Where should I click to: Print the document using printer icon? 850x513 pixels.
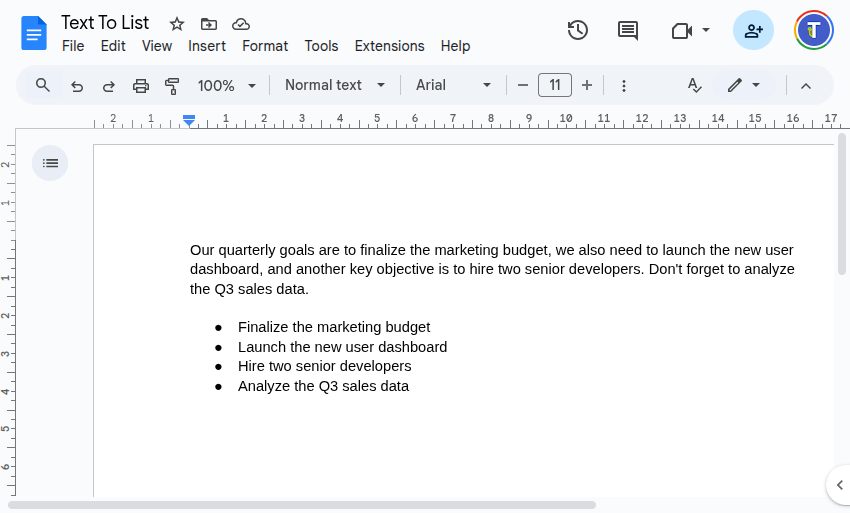(141, 86)
